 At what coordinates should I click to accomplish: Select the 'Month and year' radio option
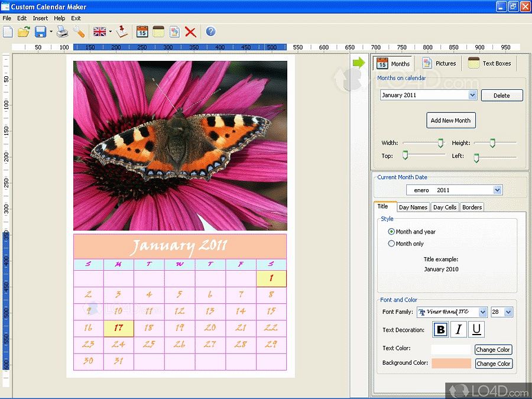[x=391, y=232]
